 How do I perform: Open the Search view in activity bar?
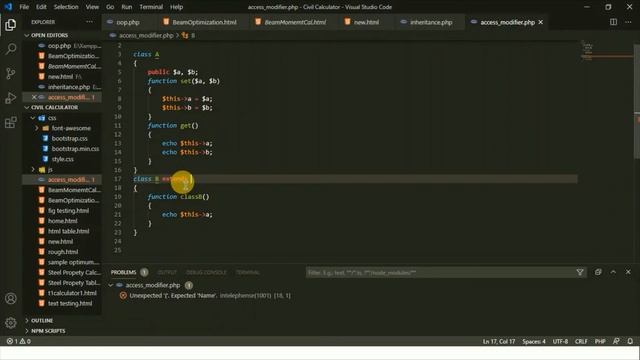click(x=11, y=49)
